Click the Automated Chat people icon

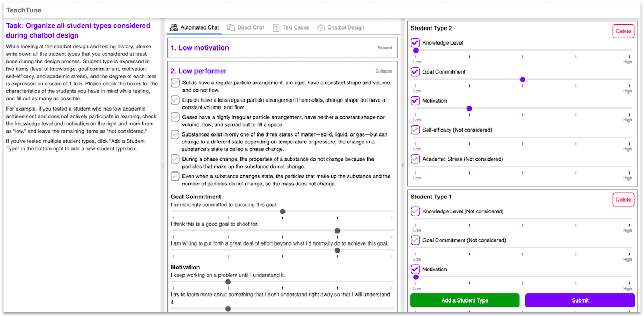(x=174, y=27)
